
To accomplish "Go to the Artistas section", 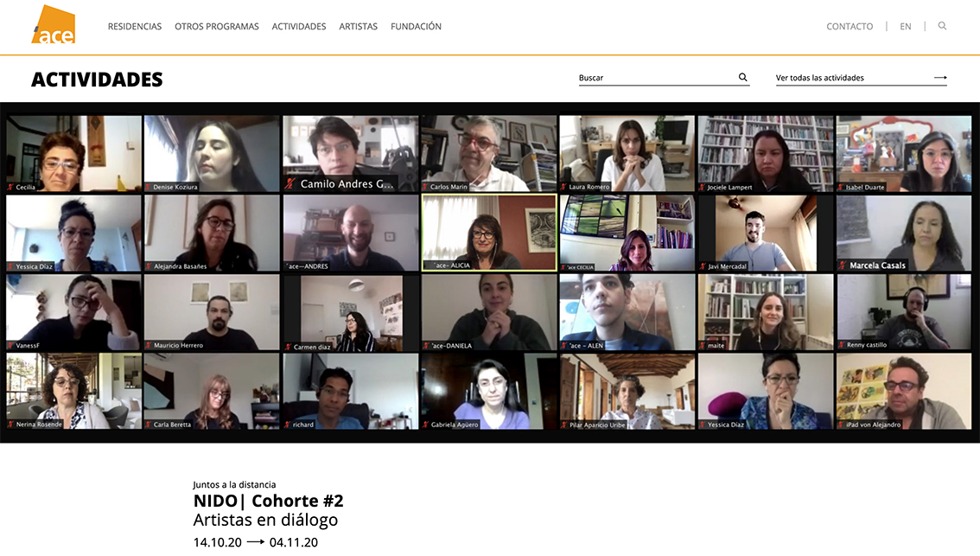I will coord(358,27).
